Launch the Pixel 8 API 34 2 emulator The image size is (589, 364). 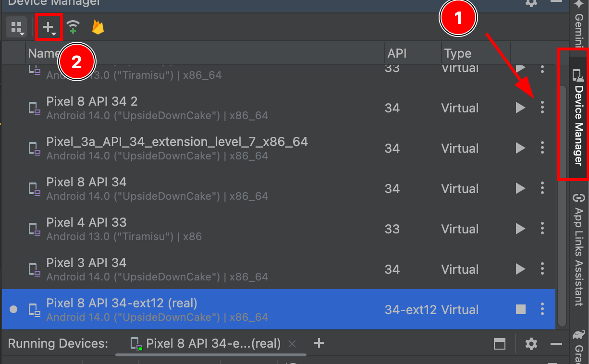click(520, 108)
